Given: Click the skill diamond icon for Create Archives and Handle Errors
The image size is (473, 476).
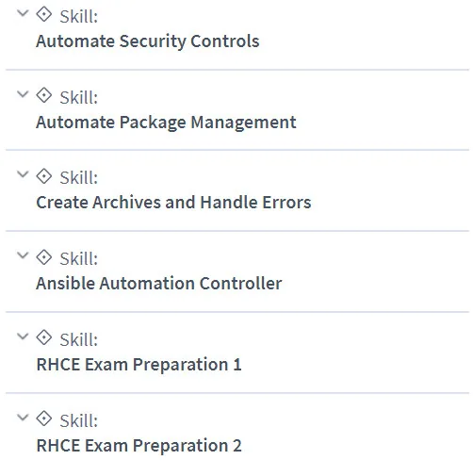Looking at the screenshot, I should [x=43, y=176].
